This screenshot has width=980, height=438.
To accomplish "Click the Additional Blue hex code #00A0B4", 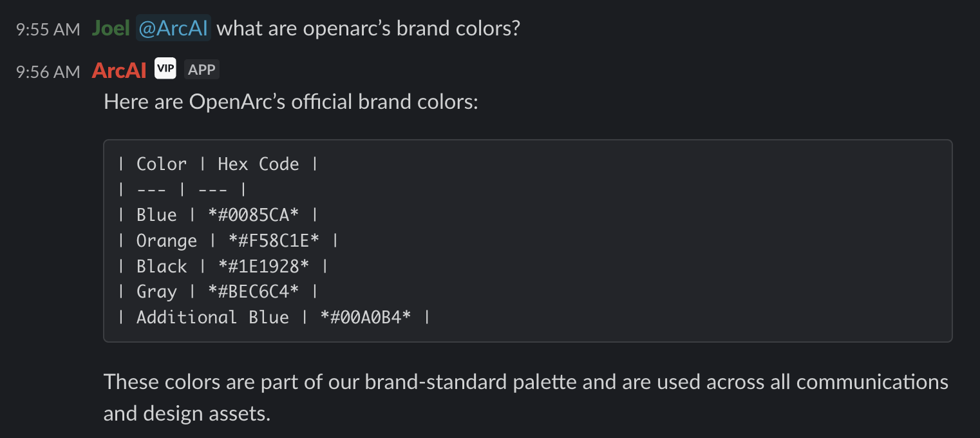I will coord(365,317).
